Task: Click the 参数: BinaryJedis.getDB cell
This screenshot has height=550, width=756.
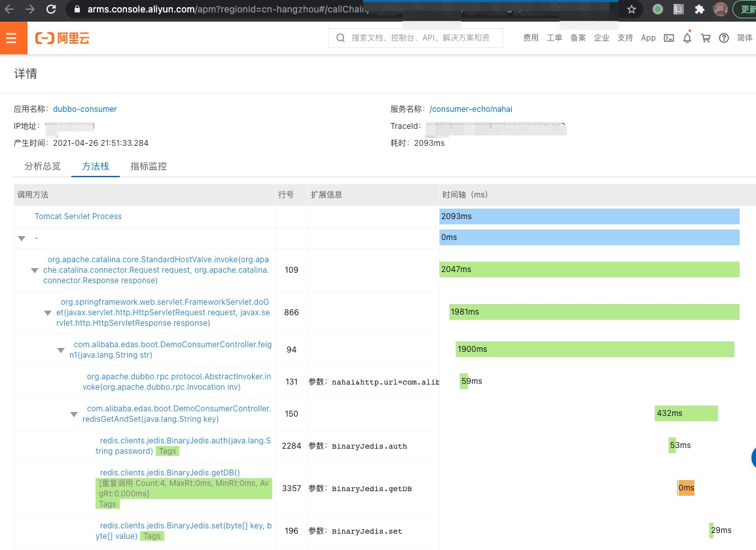Action: [374, 489]
